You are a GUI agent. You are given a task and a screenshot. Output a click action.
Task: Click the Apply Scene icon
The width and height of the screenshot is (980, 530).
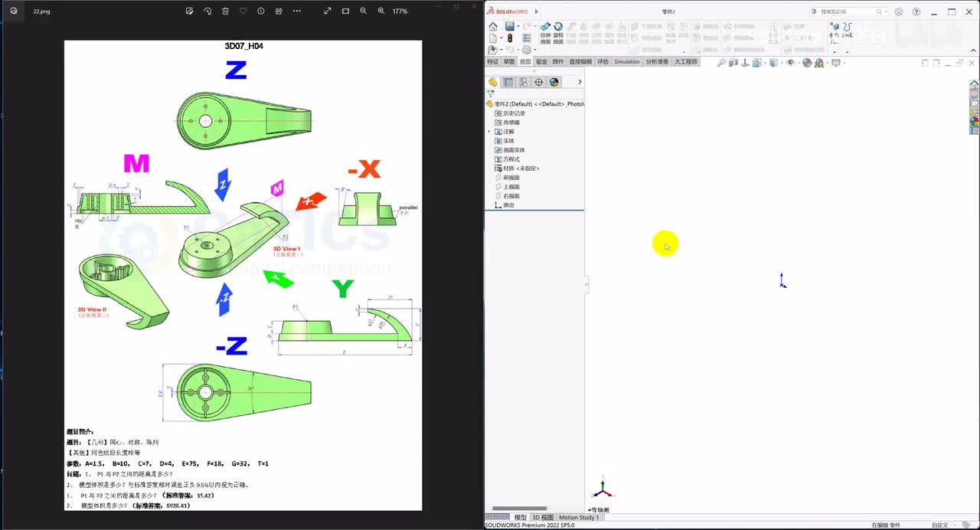pyautogui.click(x=819, y=63)
